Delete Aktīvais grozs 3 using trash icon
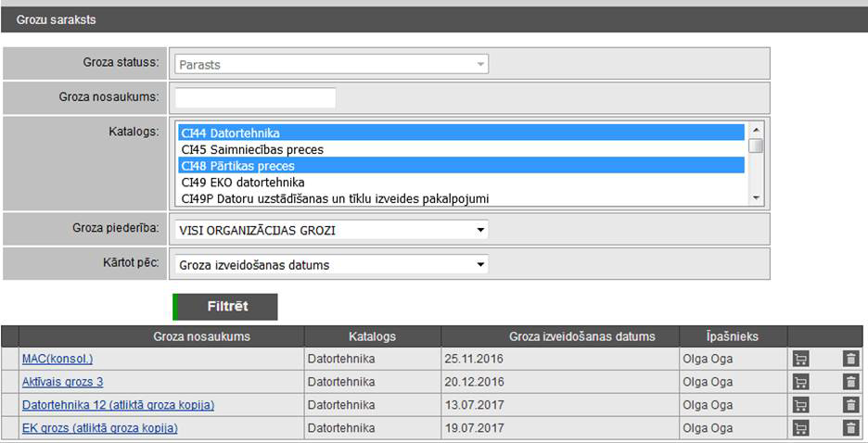This screenshot has width=868, height=443. (850, 382)
